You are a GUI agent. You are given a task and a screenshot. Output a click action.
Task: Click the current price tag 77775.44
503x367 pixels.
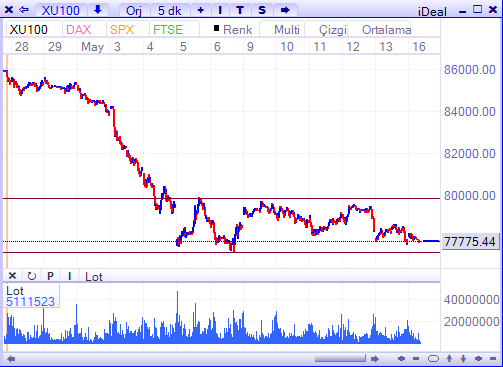(470, 241)
